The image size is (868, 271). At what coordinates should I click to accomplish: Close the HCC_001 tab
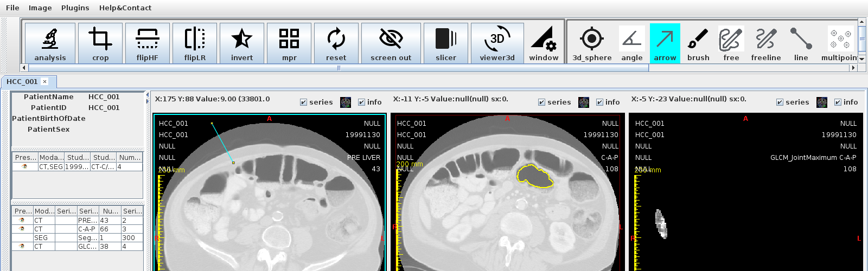click(45, 82)
